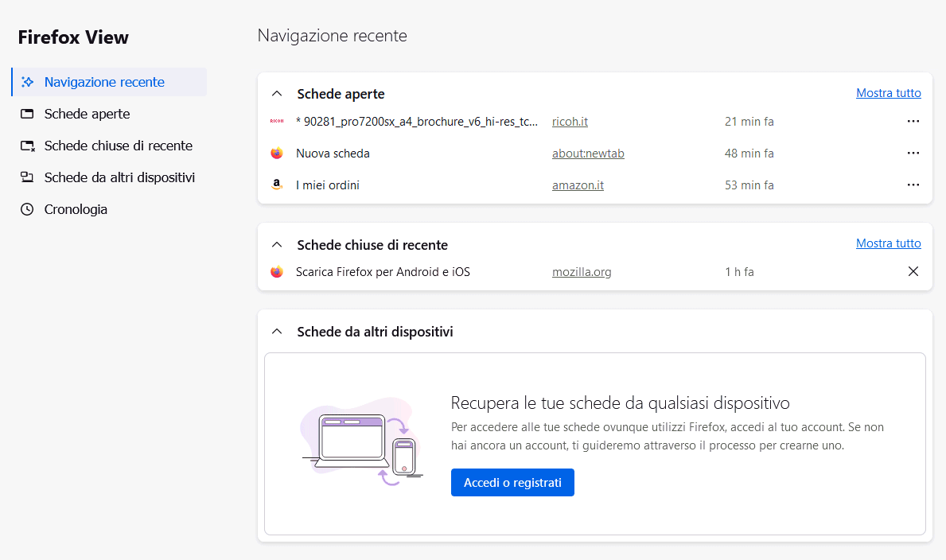
Task: Open the three-dot menu for the ricoh.it tab
Action: 913,122
